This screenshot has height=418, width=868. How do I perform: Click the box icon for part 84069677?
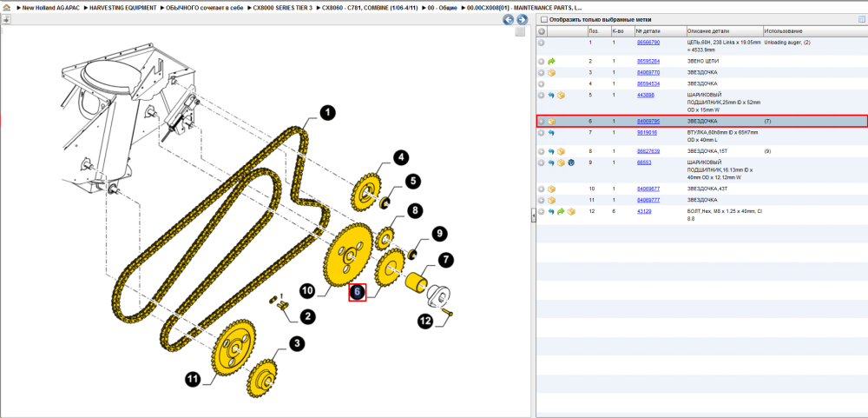[x=551, y=189]
